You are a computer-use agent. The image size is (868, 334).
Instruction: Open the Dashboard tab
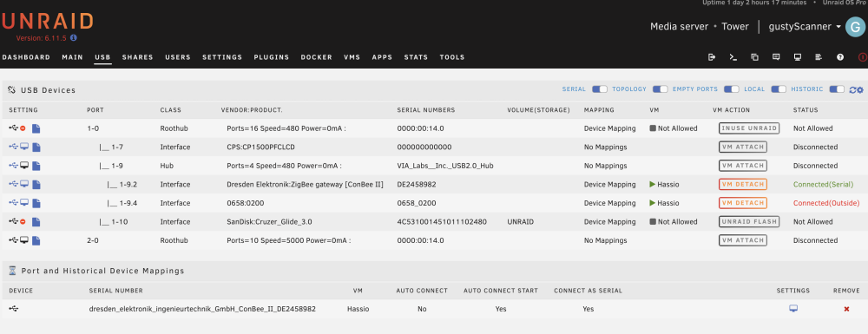[x=26, y=57]
